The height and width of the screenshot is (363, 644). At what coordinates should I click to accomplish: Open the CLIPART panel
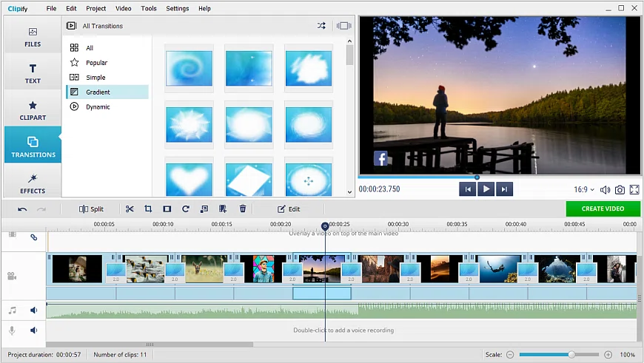tap(33, 111)
